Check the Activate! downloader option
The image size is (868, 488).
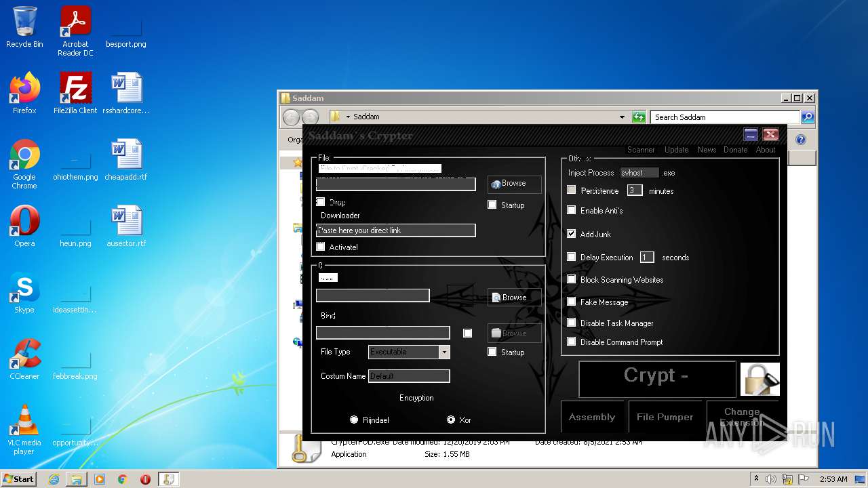321,247
